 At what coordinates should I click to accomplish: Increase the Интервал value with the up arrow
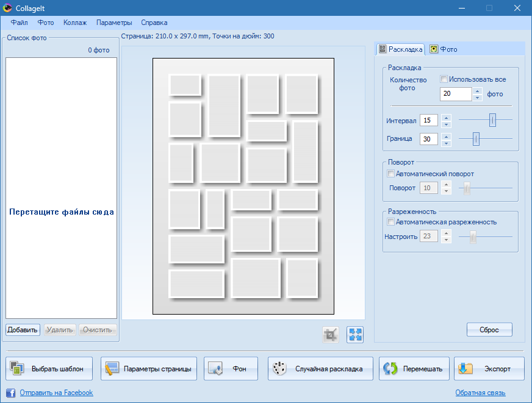(446, 118)
